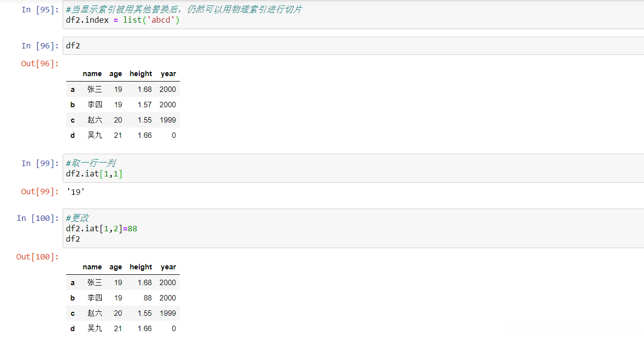
Task: Click the 张三 cell in Out[100] table
Action: coord(95,283)
